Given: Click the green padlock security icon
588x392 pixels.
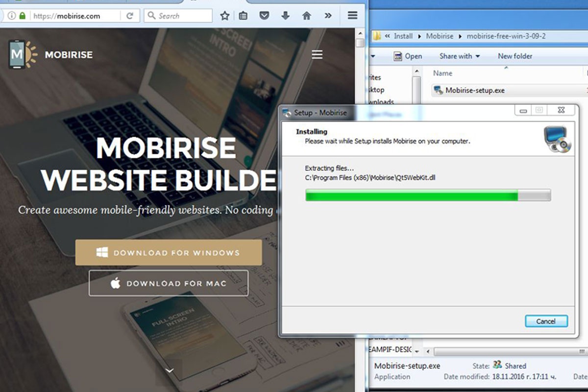Looking at the screenshot, I should (x=22, y=16).
